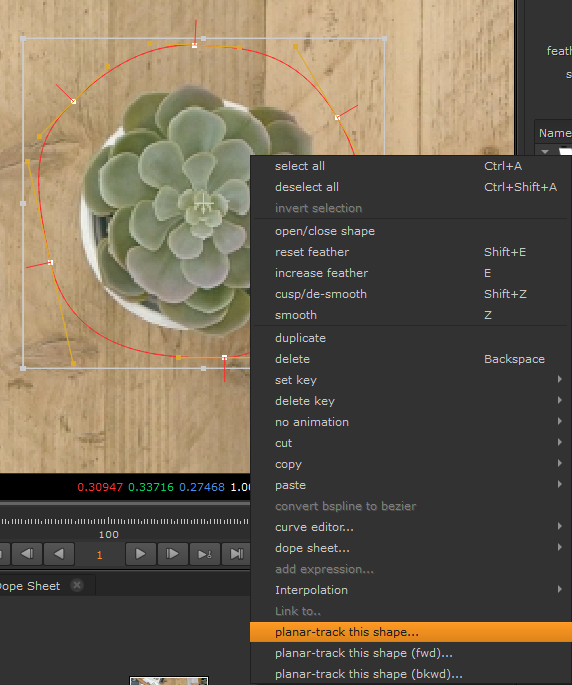Click the left-edge middle bounding box handle
Image resolution: width=572 pixels, height=685 pixels.
tap(23, 203)
